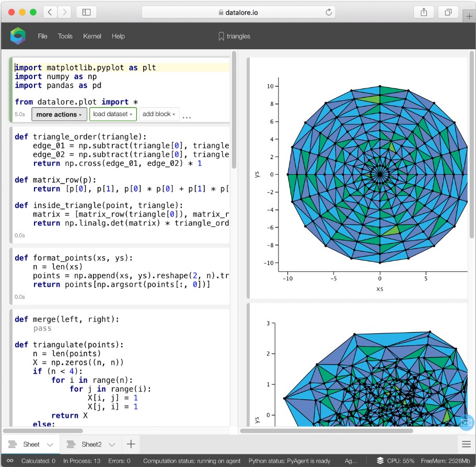Click the mail feedback bubble icon
Image resolution: width=476 pixels, height=467 pixels.
point(466,422)
